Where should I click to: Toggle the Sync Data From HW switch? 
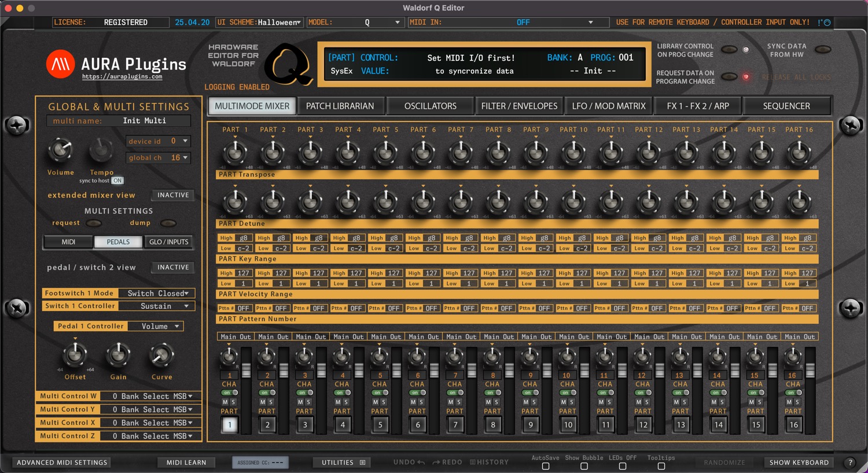point(823,50)
